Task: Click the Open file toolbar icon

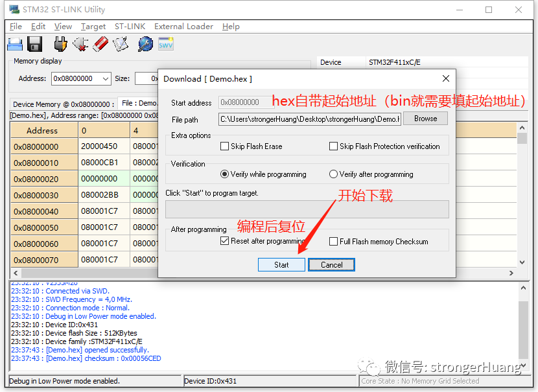Action: click(x=15, y=44)
